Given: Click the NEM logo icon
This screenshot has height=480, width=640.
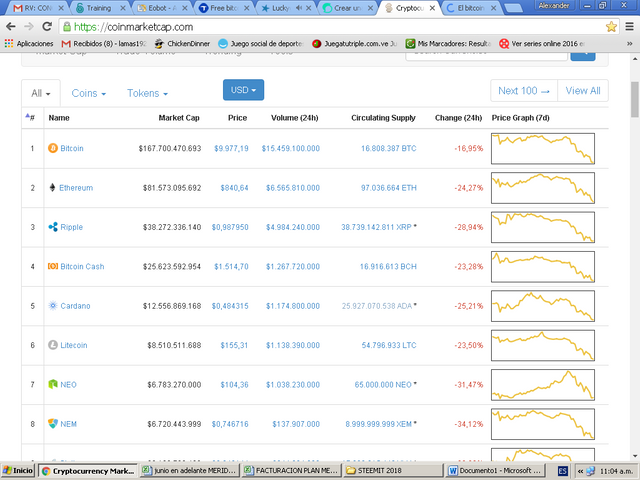Looking at the screenshot, I should pos(53,424).
